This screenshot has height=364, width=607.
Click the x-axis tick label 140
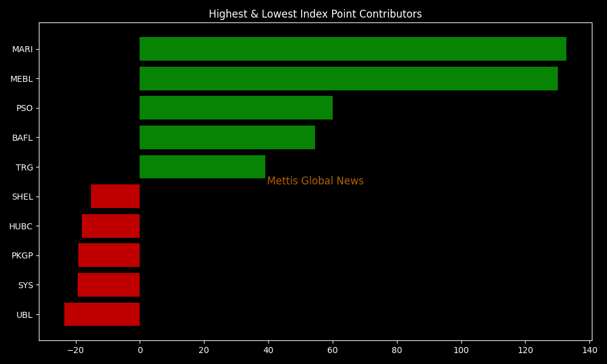589,351
